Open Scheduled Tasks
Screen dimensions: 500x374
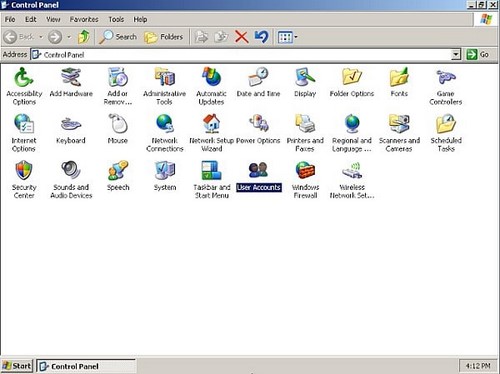tap(446, 133)
